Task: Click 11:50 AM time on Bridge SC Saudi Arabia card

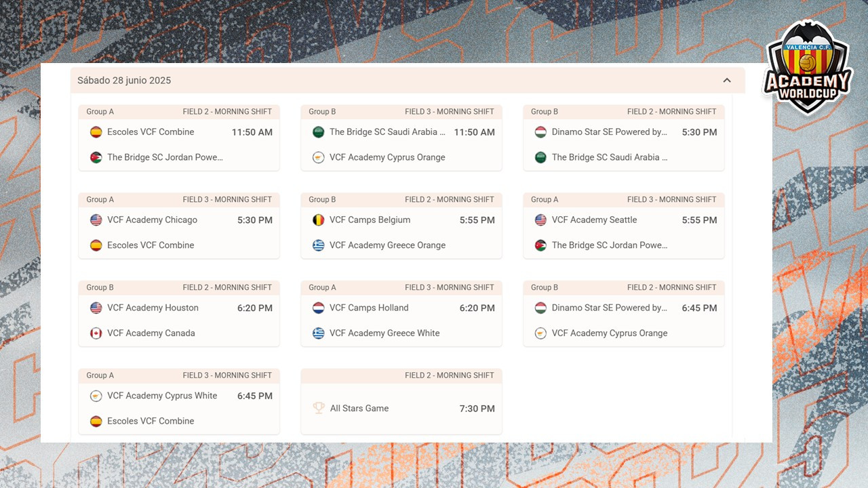Action: [x=475, y=132]
